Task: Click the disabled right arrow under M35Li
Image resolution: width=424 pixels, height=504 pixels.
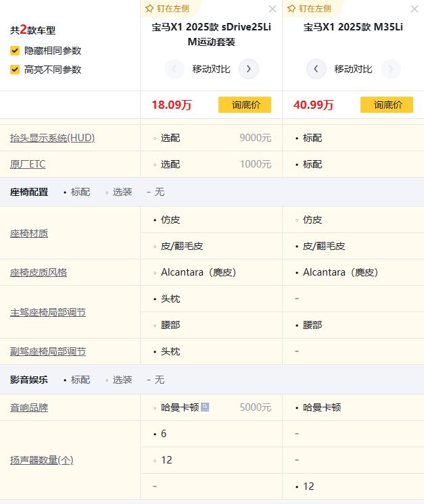Action: click(x=391, y=69)
